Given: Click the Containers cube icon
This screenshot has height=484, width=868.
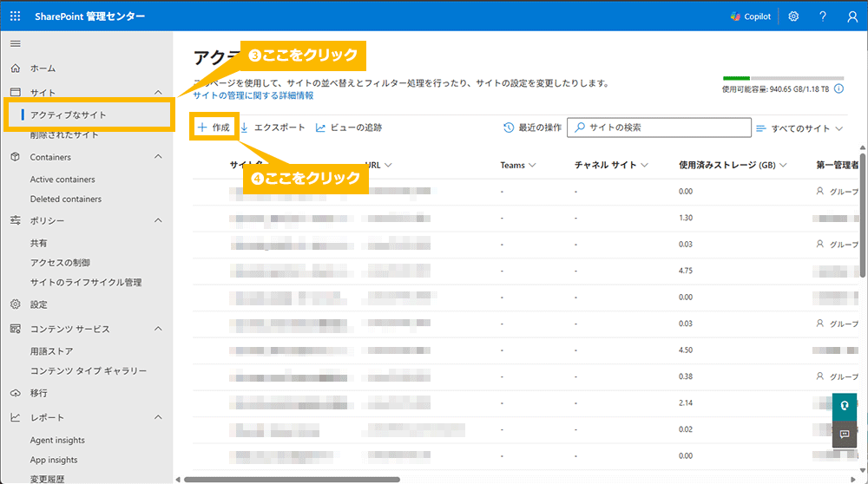Looking at the screenshot, I should pyautogui.click(x=16, y=157).
